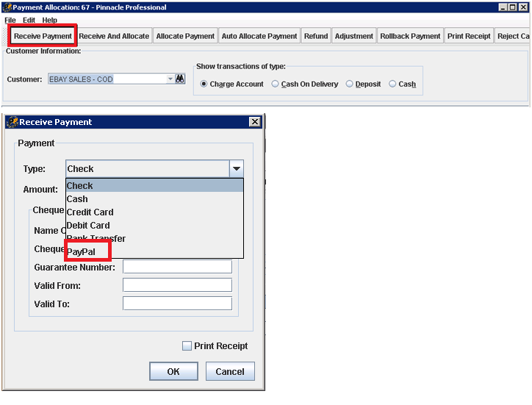The image size is (532, 405).
Task: Click the binoculars customer search icon
Action: click(x=179, y=79)
